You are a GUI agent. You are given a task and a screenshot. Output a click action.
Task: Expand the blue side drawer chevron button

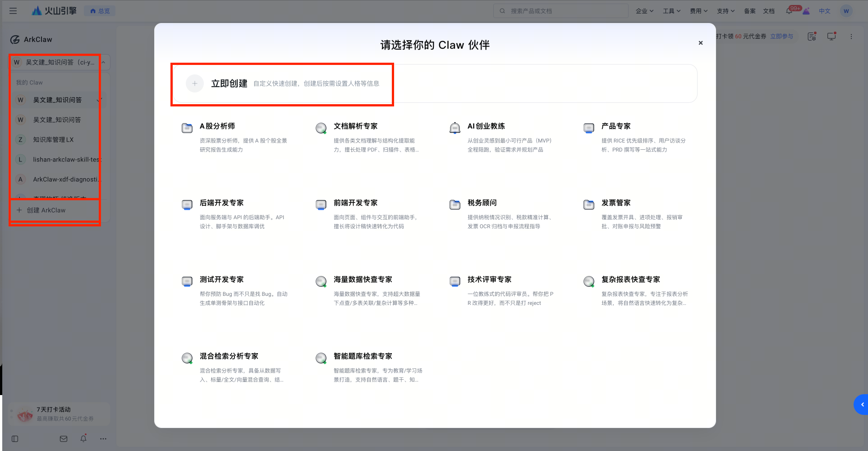(861, 405)
